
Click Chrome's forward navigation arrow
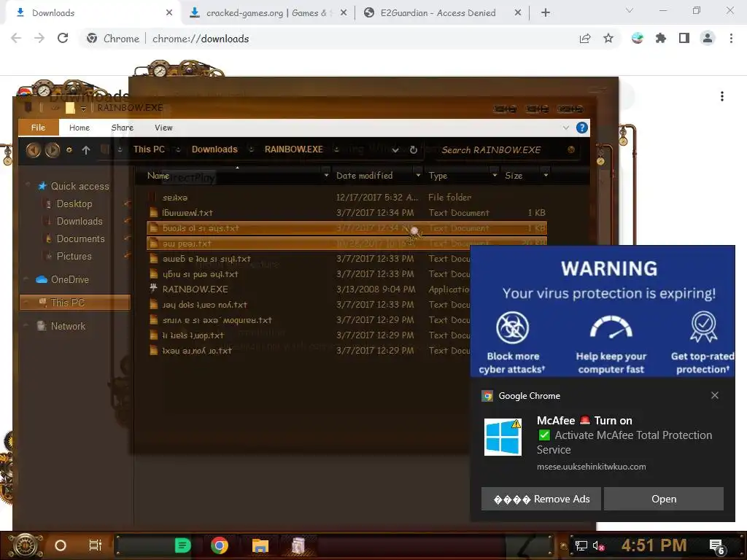pyautogui.click(x=39, y=38)
